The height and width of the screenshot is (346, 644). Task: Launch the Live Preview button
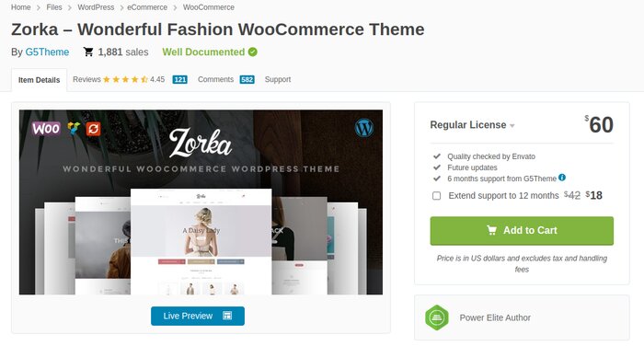198,316
